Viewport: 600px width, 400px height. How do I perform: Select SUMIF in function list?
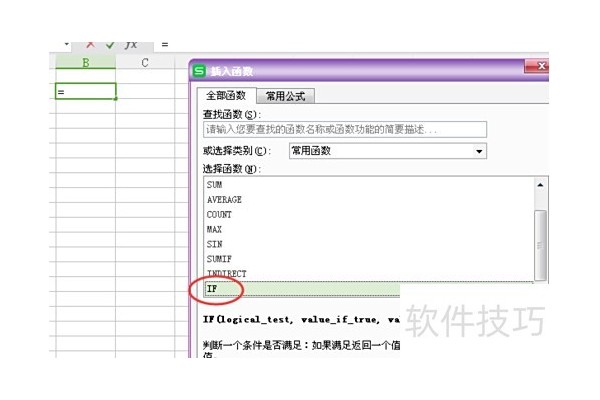coord(369,259)
